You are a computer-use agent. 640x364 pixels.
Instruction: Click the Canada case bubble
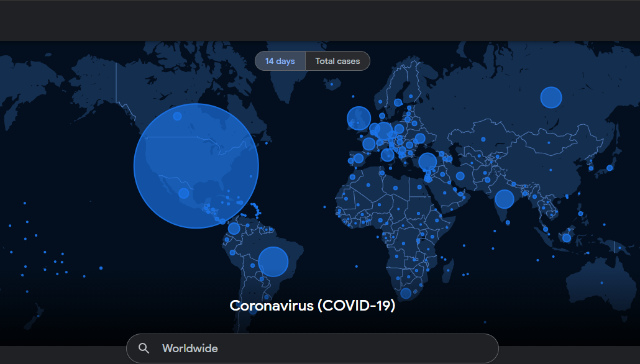pyautogui.click(x=177, y=116)
